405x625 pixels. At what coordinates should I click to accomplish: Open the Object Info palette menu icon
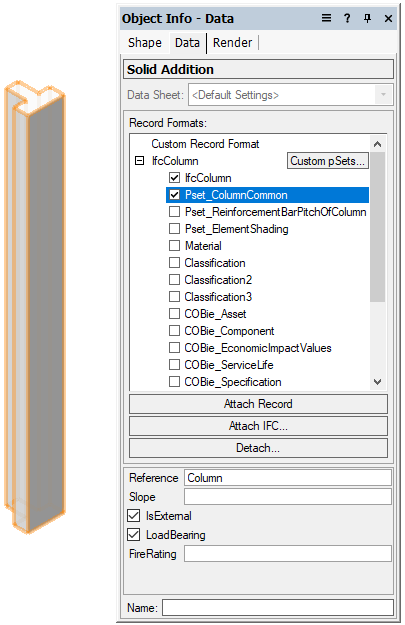click(x=326, y=18)
